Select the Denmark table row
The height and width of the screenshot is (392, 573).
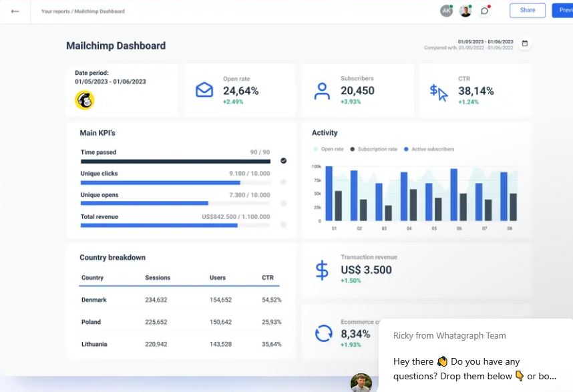(x=181, y=300)
